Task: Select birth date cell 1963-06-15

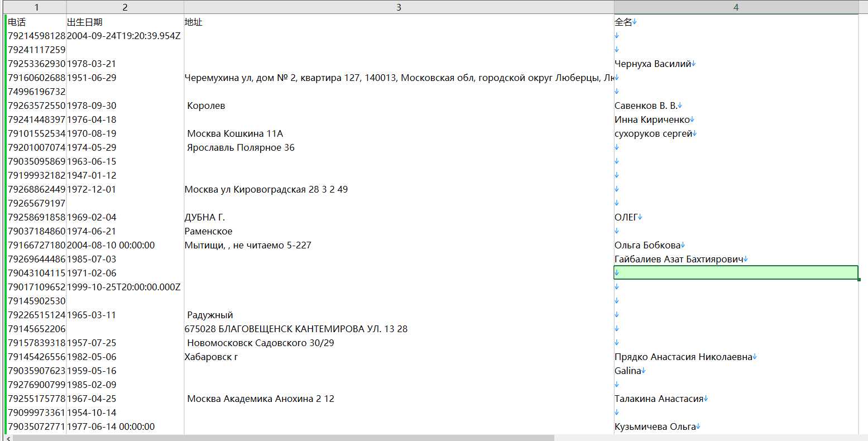Action: pos(125,161)
